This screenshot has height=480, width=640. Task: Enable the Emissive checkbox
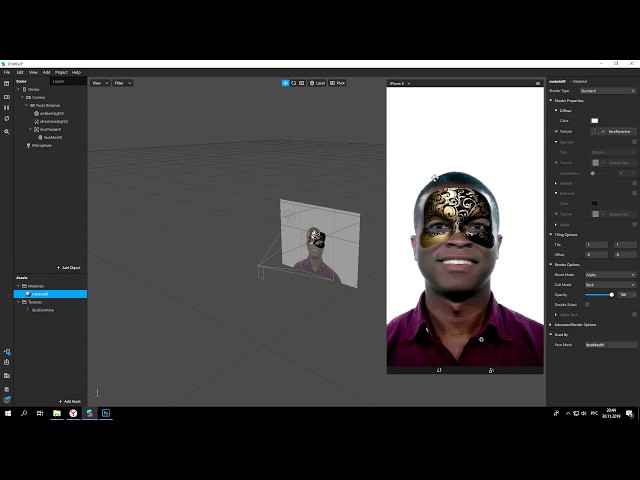pyautogui.click(x=634, y=193)
